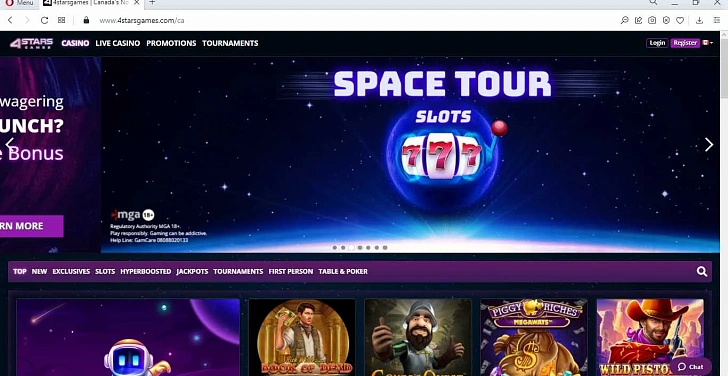Open the Book of Dead game thumbnail
The height and width of the screenshot is (376, 728).
(x=302, y=337)
